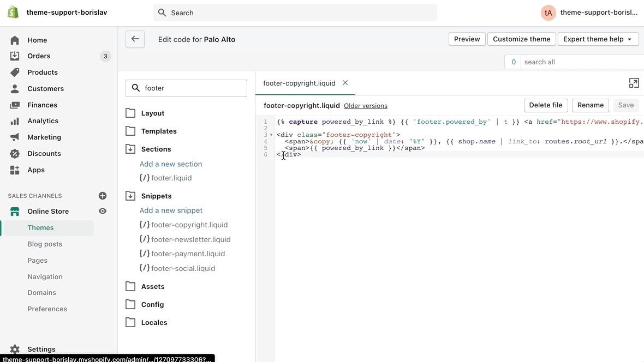Screen dimensions: 644x362
Task: Open the Older versions link
Action: pyautogui.click(x=365, y=106)
